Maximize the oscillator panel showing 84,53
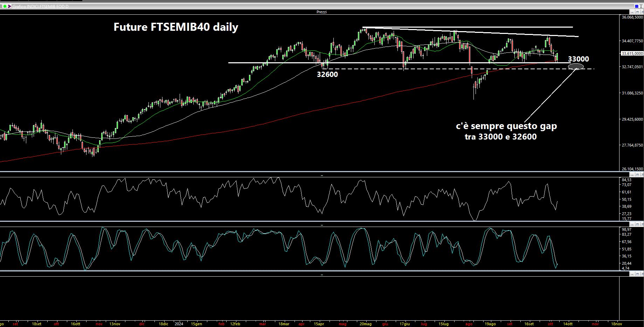The height and width of the screenshot is (327, 644). (637, 175)
